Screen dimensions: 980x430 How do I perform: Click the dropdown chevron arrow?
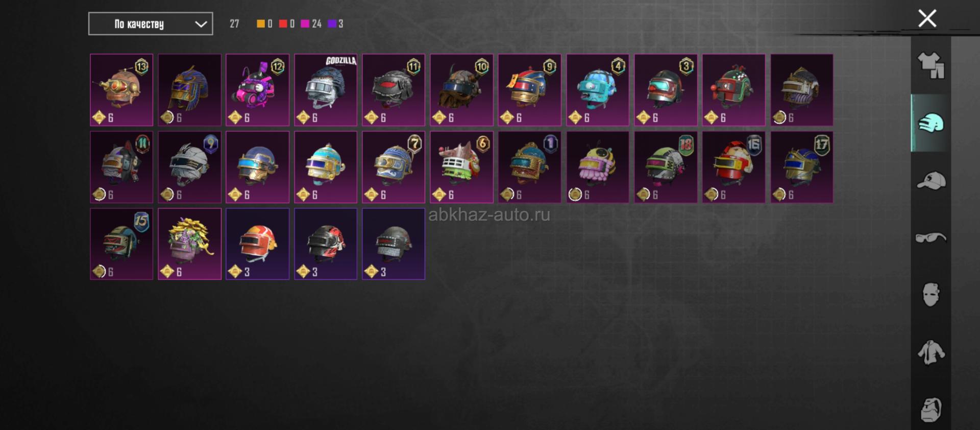[x=201, y=24]
